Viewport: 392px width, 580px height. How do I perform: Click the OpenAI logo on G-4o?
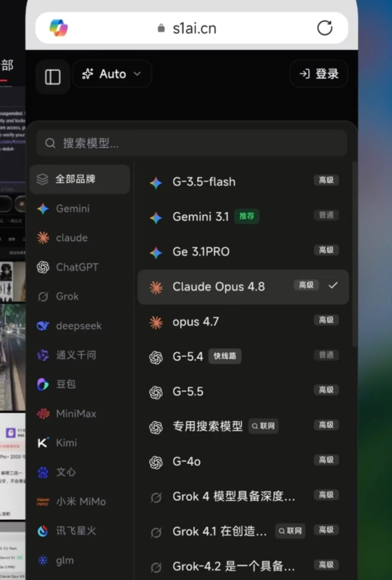pyautogui.click(x=156, y=463)
